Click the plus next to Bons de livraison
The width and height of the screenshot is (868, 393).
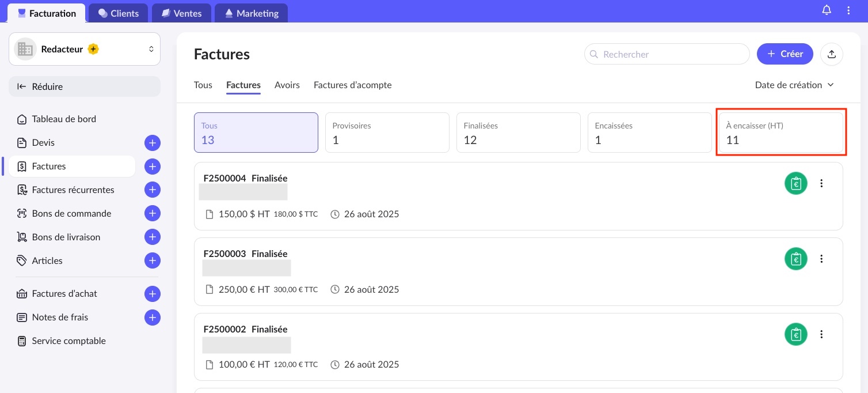[x=152, y=237]
